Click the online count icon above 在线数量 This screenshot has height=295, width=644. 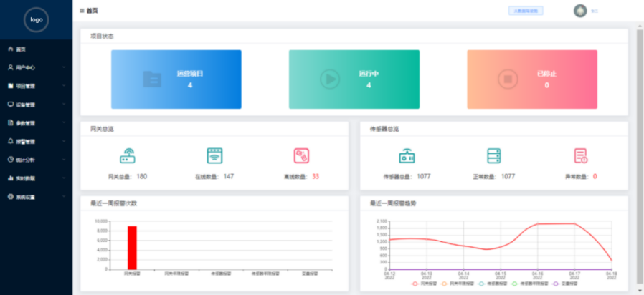tap(214, 156)
